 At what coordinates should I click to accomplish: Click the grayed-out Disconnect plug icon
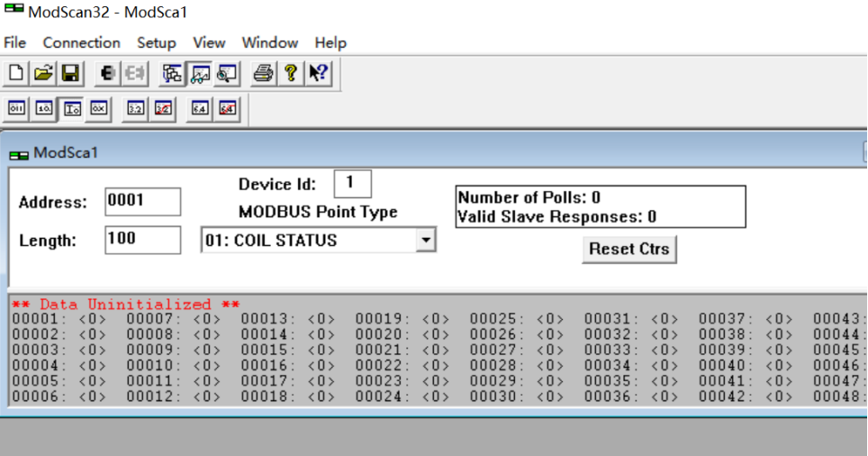134,73
